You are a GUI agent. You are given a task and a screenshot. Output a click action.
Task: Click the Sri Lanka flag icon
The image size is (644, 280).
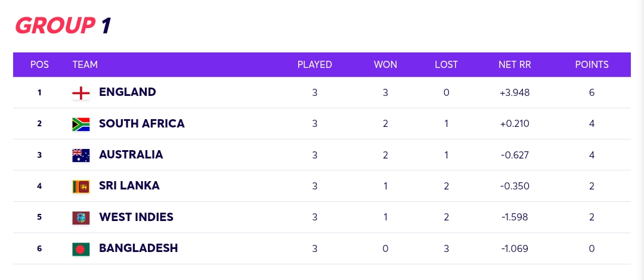point(81,187)
